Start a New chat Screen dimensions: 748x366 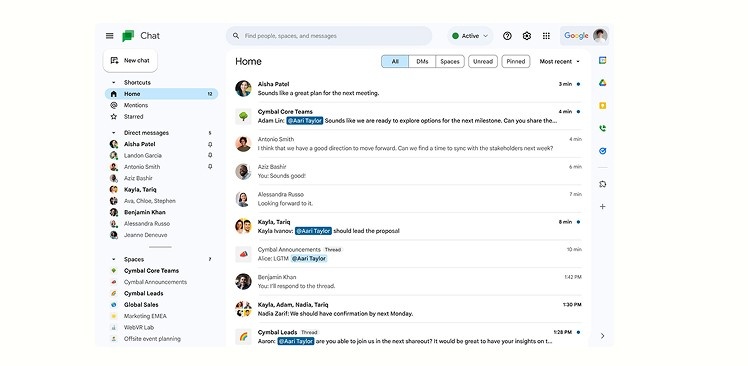[130, 61]
